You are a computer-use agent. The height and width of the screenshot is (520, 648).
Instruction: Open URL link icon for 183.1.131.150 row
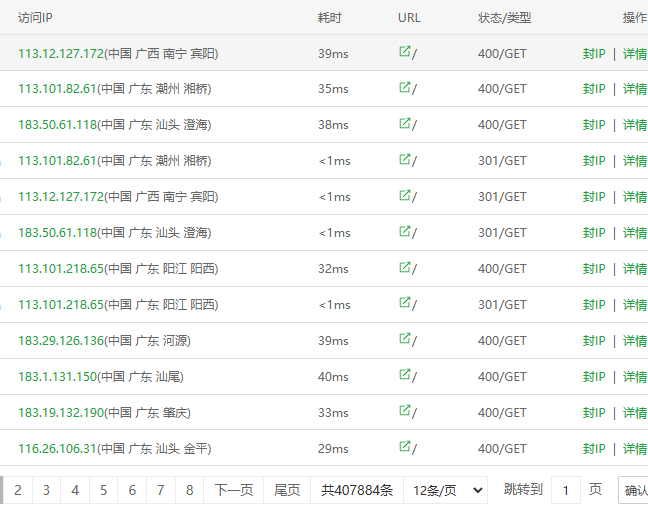tap(404, 376)
